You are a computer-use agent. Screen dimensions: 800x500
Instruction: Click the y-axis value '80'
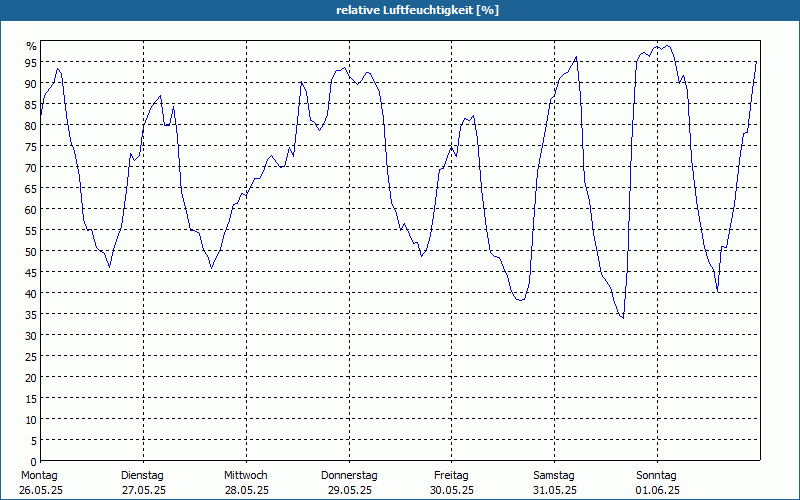pos(31,126)
